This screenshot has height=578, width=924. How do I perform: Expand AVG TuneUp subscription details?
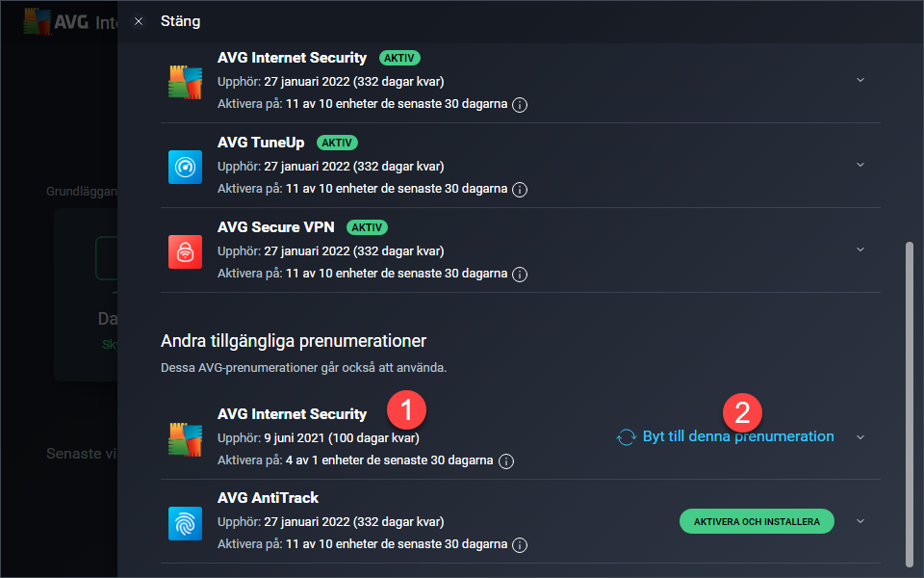click(x=860, y=165)
